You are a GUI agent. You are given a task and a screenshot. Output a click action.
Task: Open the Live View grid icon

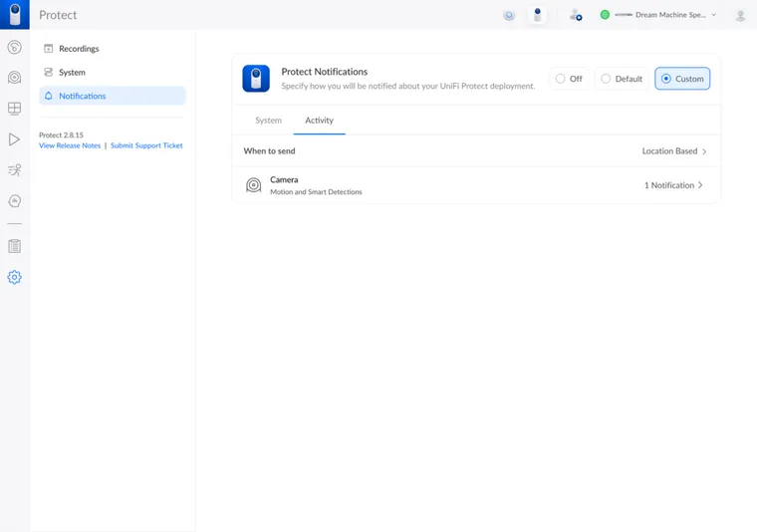pos(15,109)
